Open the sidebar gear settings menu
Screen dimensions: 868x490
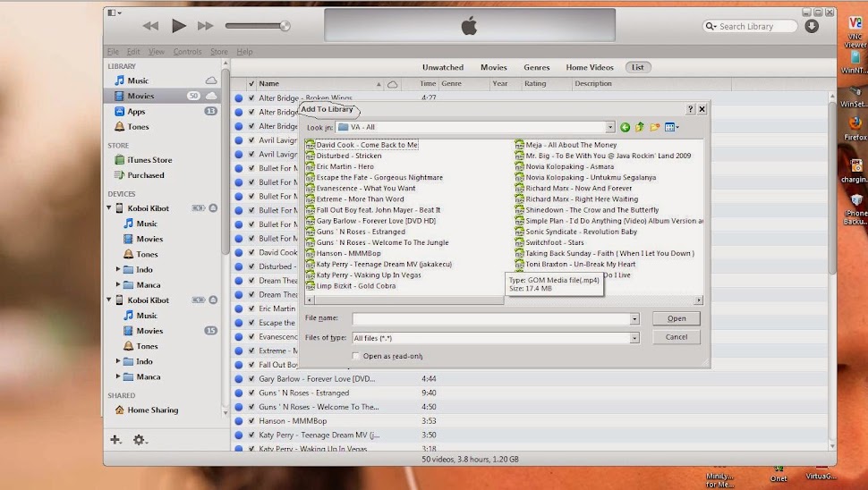pos(139,440)
